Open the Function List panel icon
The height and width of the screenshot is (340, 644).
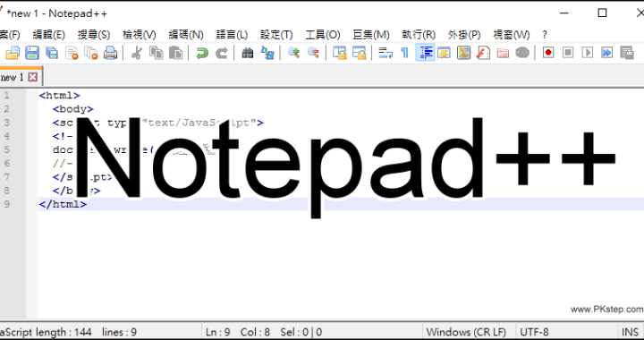[483, 53]
